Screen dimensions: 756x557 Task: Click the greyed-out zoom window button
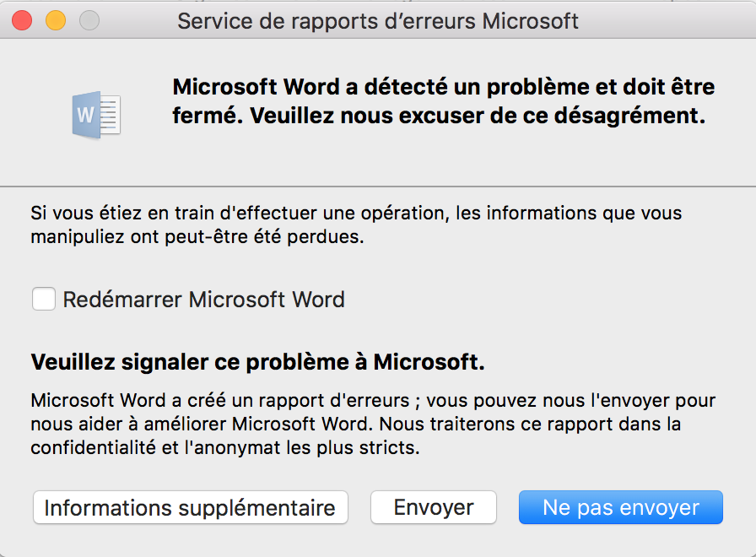[x=89, y=21]
